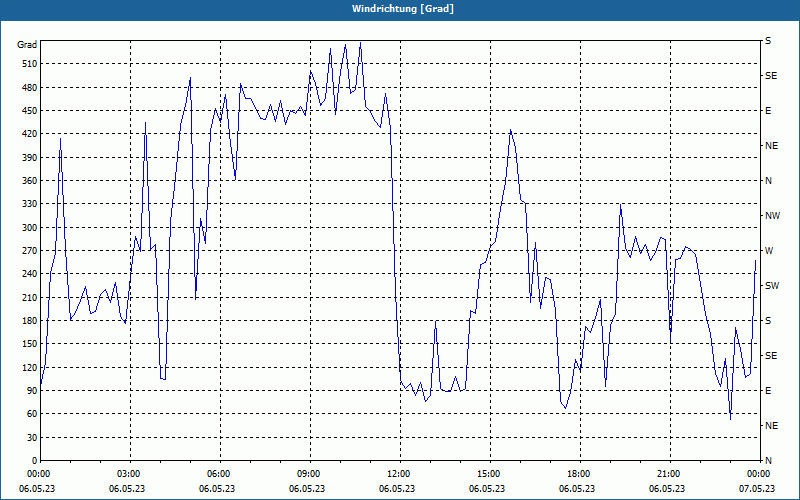Screen dimensions: 800x500
Task: Click the 300 degree axis value
Action: click(30, 227)
